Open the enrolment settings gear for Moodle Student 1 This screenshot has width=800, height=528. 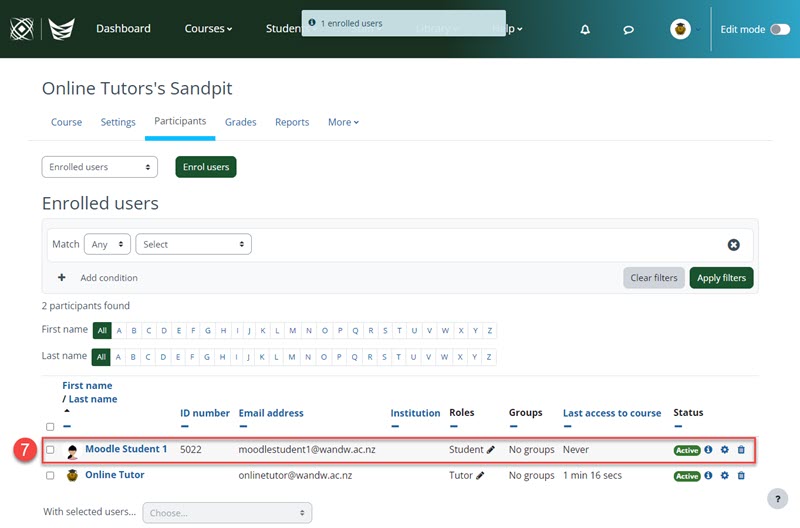(x=724, y=449)
